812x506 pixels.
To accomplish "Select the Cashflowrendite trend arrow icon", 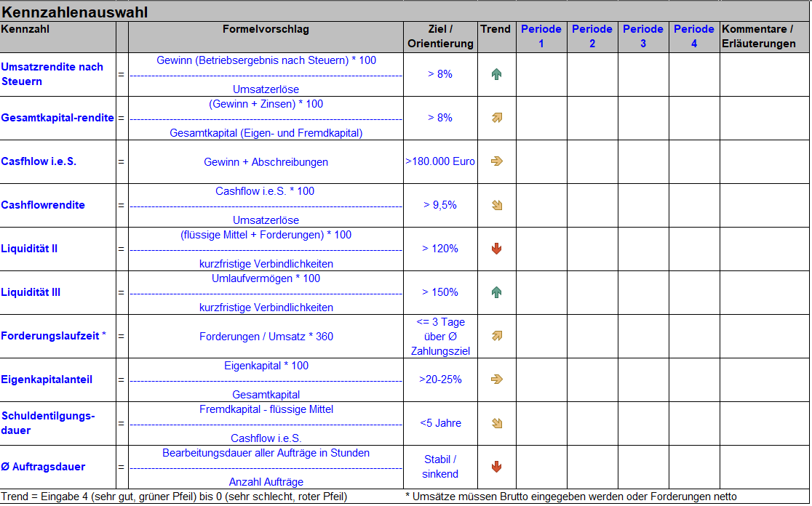I will point(497,205).
